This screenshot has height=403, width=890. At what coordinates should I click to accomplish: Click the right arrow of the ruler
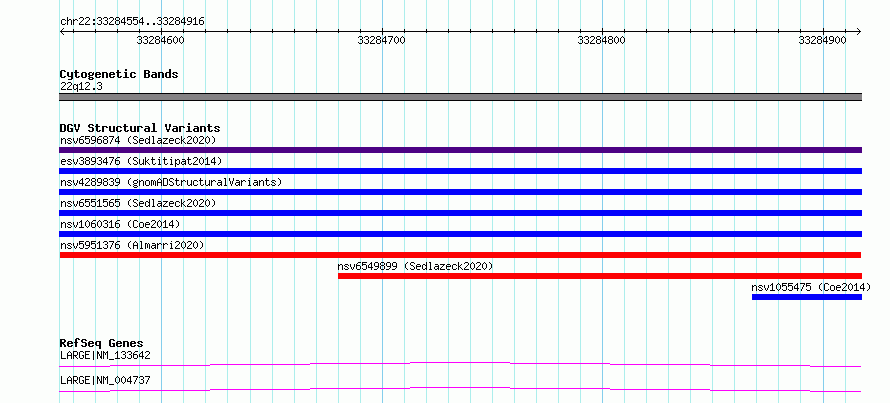tap(858, 31)
